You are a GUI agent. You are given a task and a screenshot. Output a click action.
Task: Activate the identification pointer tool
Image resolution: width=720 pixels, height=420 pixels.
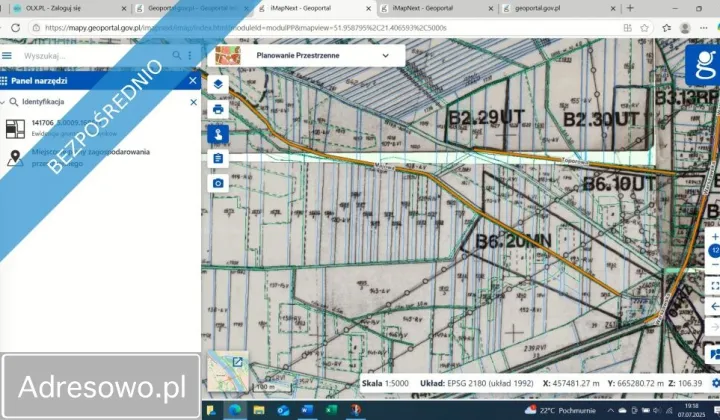point(218,133)
